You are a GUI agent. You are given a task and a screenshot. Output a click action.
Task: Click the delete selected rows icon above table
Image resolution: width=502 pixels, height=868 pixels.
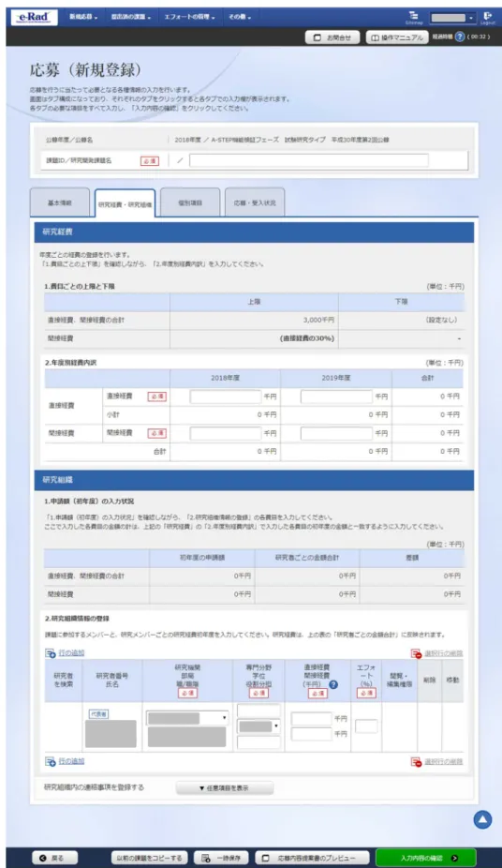(416, 653)
